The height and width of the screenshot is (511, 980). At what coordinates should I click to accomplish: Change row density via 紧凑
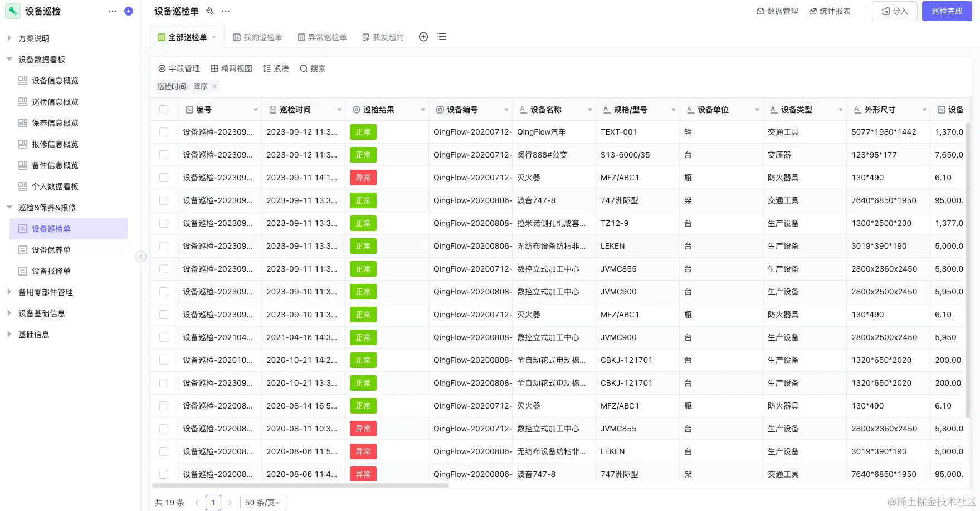[276, 68]
